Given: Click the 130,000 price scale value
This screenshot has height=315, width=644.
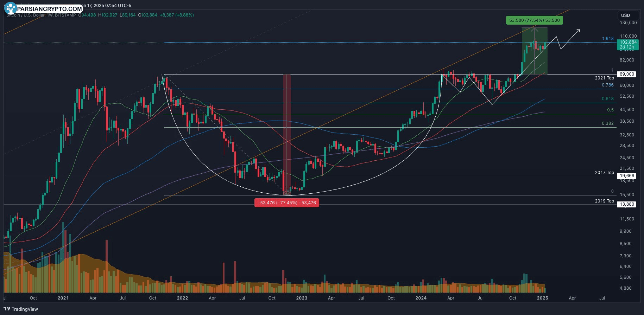Looking at the screenshot, I should (x=628, y=23).
